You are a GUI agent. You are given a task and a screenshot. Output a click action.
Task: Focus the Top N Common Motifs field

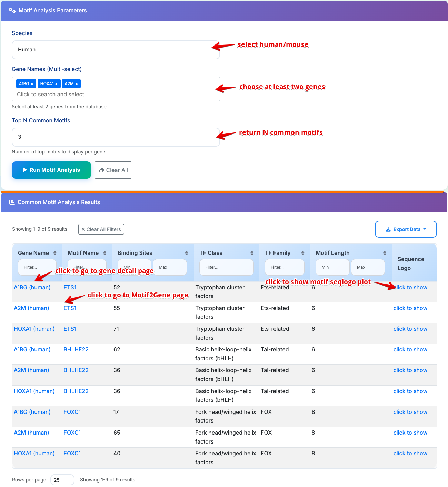coord(116,137)
